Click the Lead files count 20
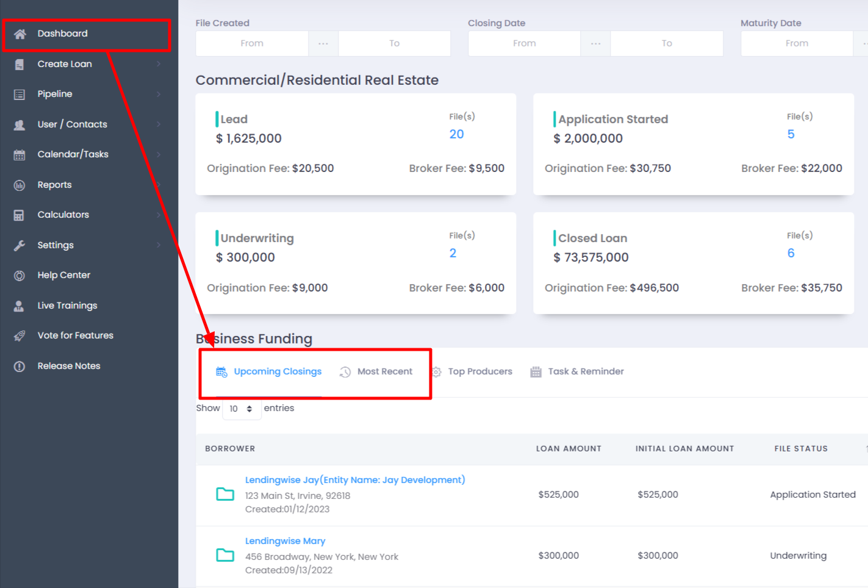Image resolution: width=868 pixels, height=588 pixels. click(456, 134)
